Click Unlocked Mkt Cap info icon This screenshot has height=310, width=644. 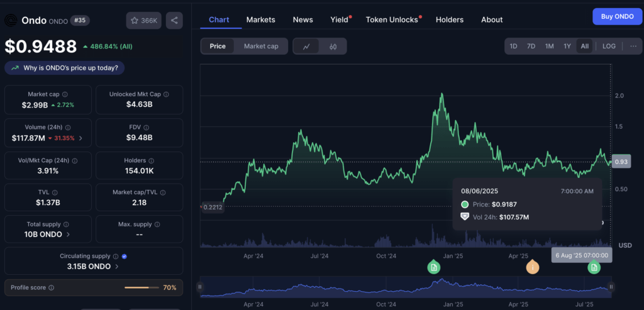[166, 94]
